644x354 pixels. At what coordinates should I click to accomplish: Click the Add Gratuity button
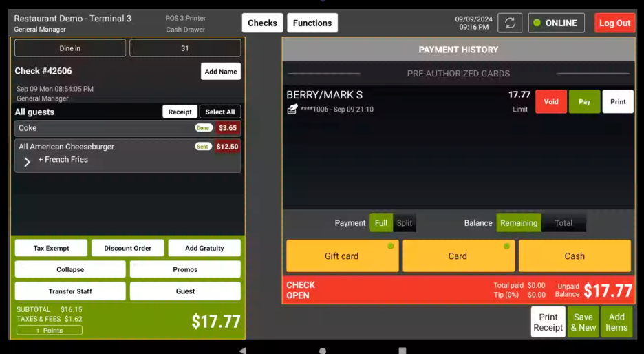tap(204, 248)
